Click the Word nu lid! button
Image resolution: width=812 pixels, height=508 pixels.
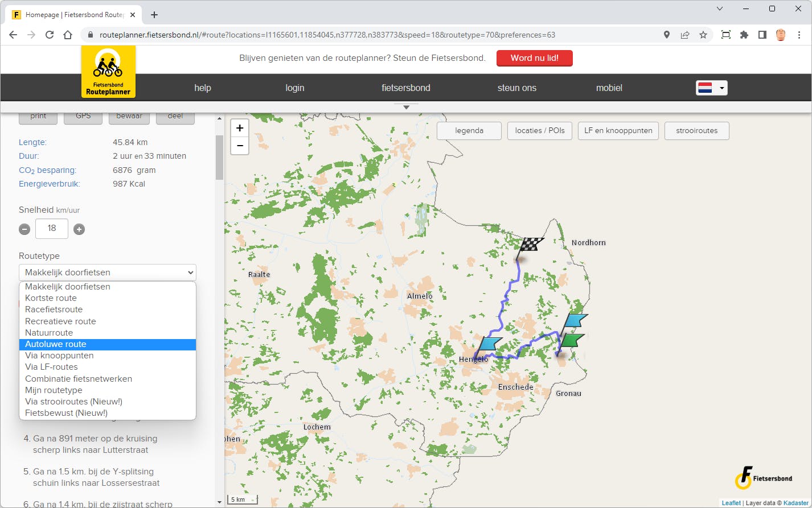point(535,58)
